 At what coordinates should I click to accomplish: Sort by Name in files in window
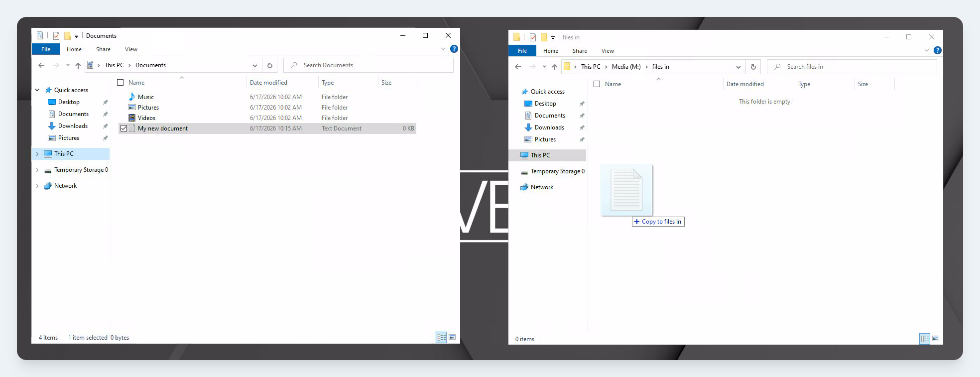pyautogui.click(x=613, y=84)
